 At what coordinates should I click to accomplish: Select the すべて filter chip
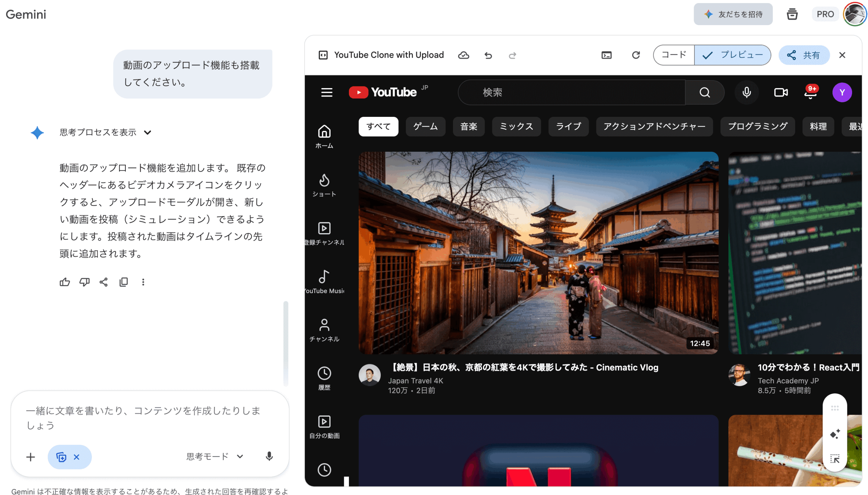click(378, 126)
